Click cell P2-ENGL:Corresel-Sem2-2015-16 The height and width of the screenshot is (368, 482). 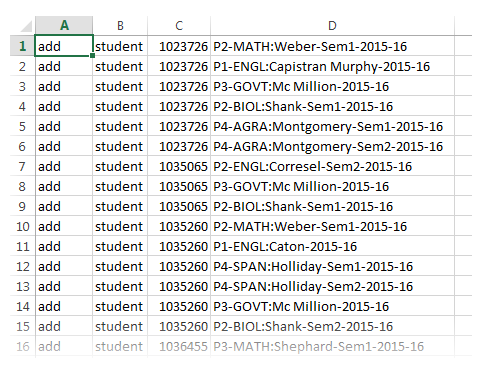(x=332, y=166)
